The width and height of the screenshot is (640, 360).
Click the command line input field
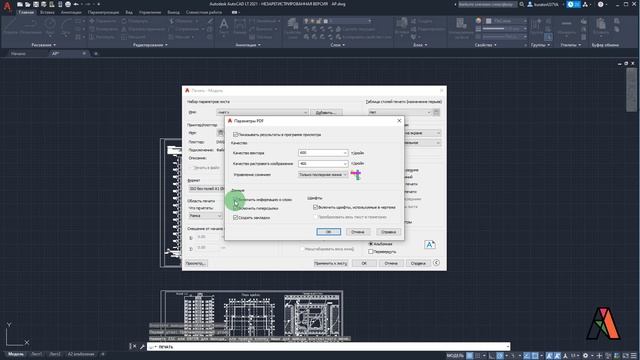tap(329, 347)
